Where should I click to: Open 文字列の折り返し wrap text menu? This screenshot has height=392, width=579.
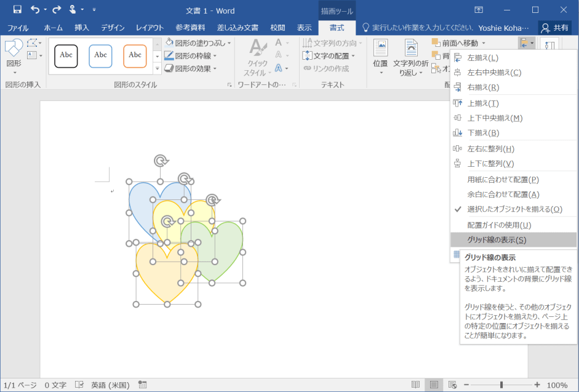tap(410, 57)
